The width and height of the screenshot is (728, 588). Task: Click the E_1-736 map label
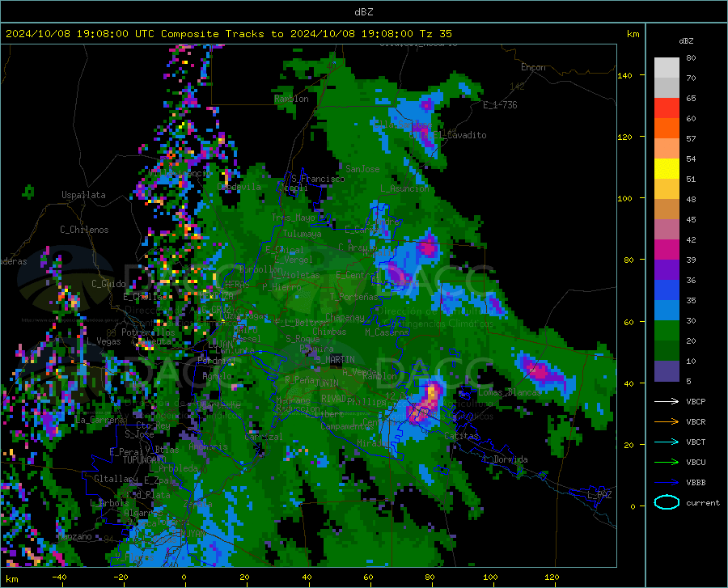(x=500, y=105)
